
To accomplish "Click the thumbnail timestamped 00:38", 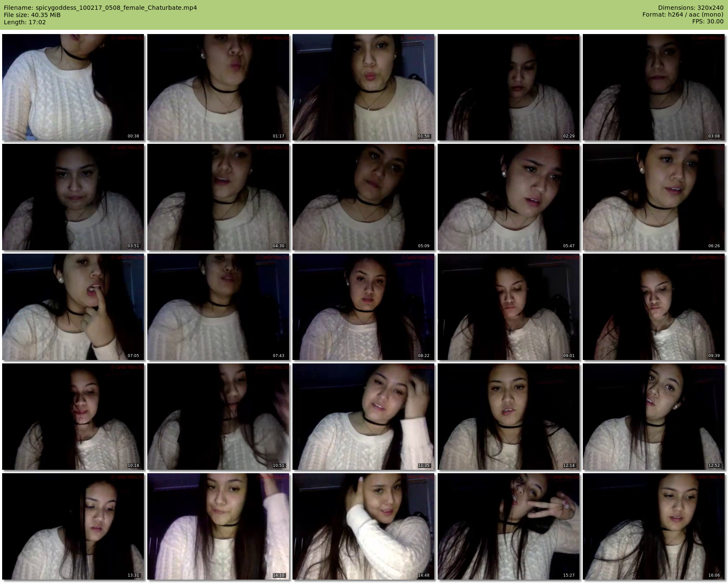I will coord(73,87).
